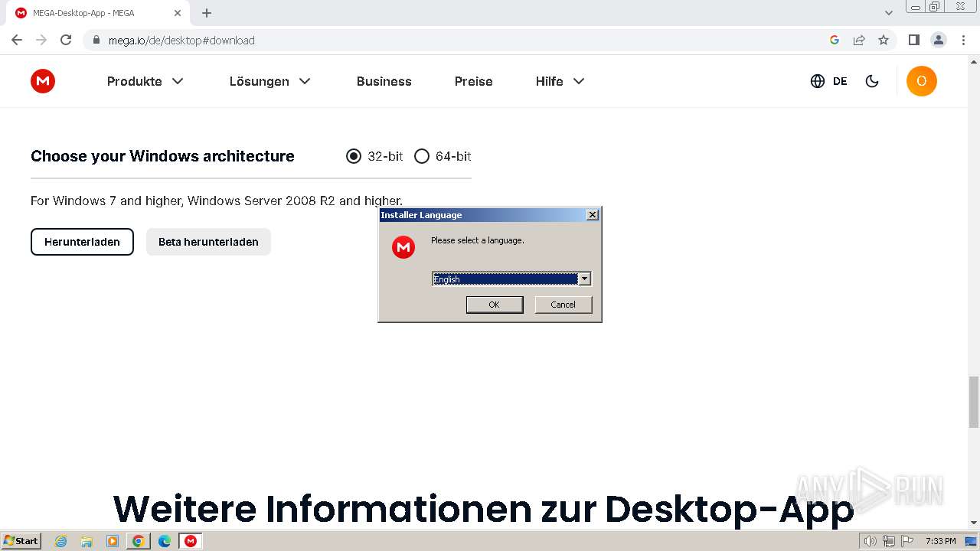Open the Business page

pos(384,81)
